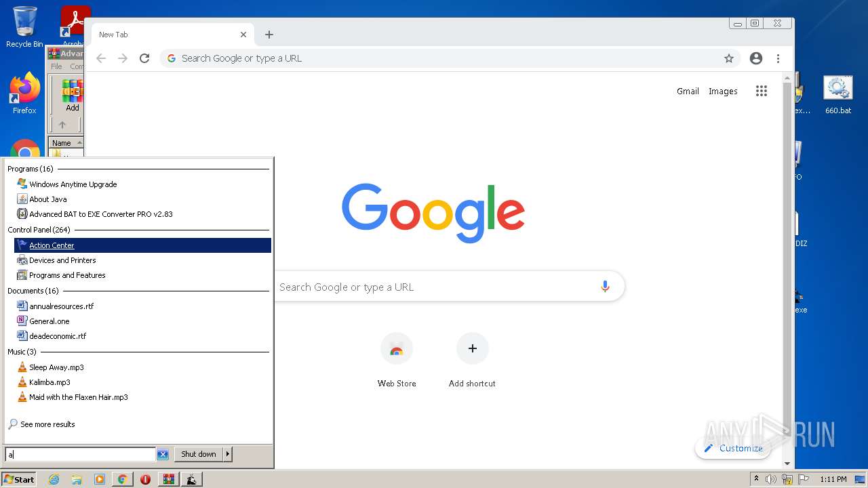Click the Google search box
868x488 pixels.
tap(434, 287)
